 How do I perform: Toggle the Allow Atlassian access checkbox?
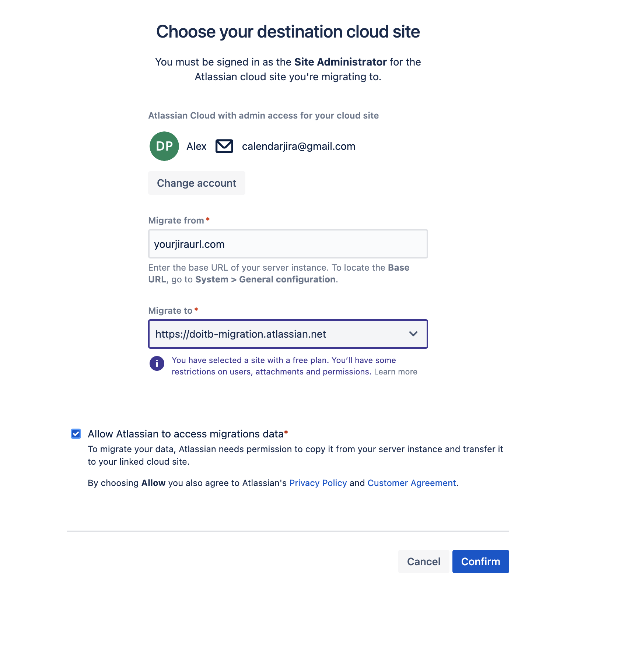pyautogui.click(x=76, y=434)
